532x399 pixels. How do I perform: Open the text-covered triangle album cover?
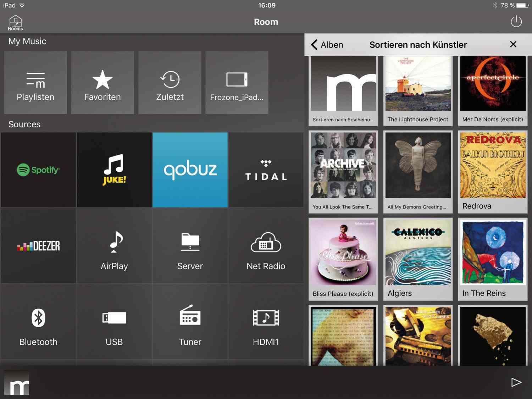click(343, 336)
